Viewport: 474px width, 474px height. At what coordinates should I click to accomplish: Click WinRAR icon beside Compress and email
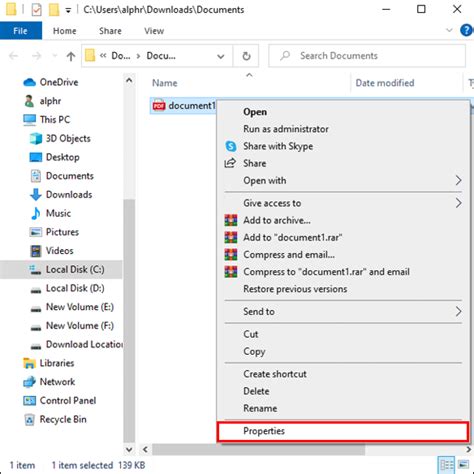[x=231, y=255]
